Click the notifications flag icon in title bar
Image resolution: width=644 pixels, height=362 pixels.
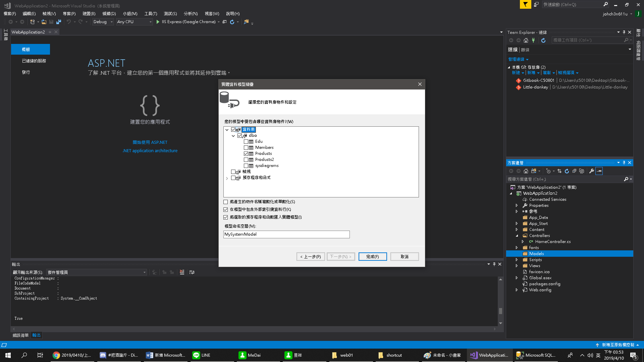[x=525, y=4]
